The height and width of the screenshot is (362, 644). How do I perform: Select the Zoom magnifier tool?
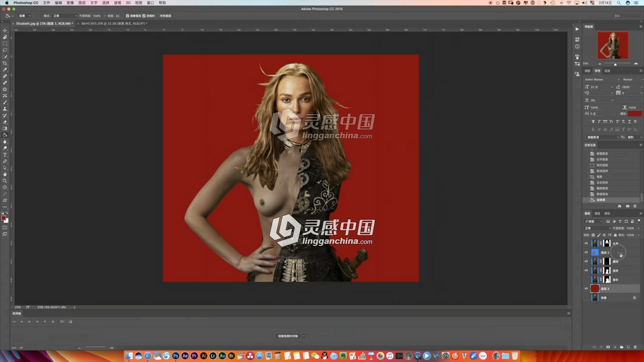(5, 180)
